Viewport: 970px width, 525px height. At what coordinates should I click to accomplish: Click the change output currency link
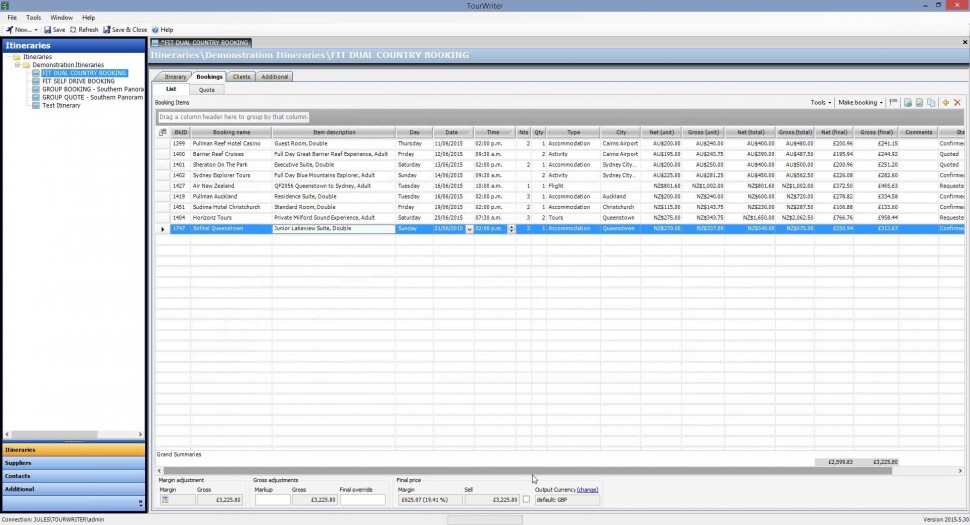tap(587, 490)
